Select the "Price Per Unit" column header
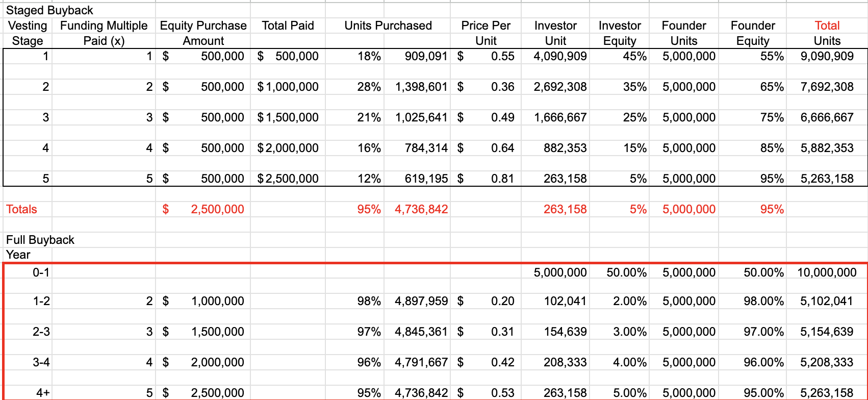Screen dimensions: 868x400 [486, 33]
